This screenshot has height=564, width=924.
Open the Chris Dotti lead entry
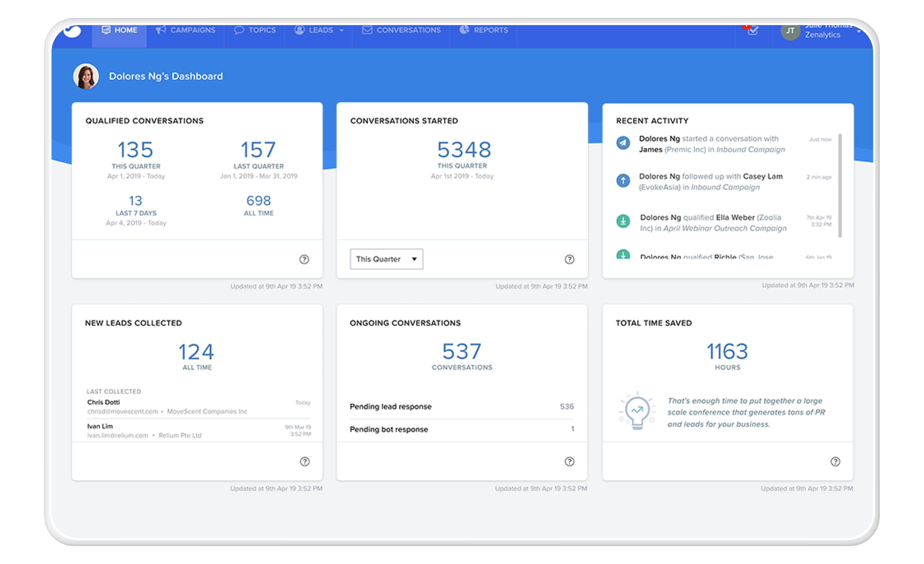click(x=199, y=407)
